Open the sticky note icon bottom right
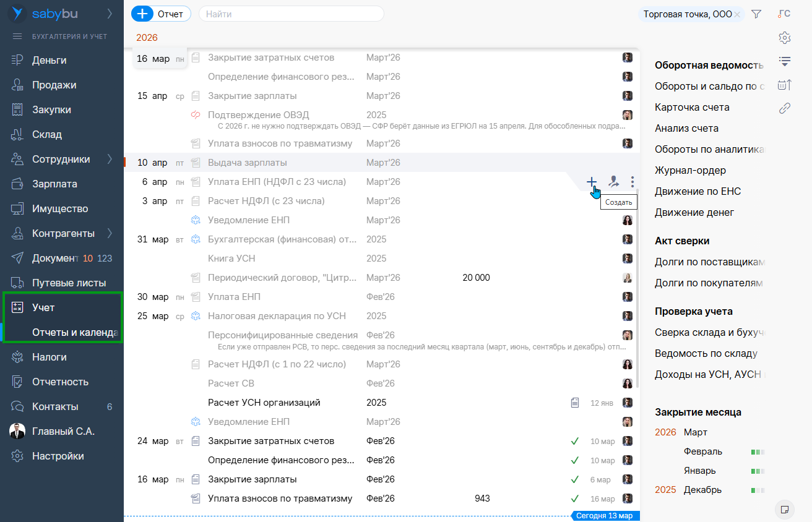 785,509
